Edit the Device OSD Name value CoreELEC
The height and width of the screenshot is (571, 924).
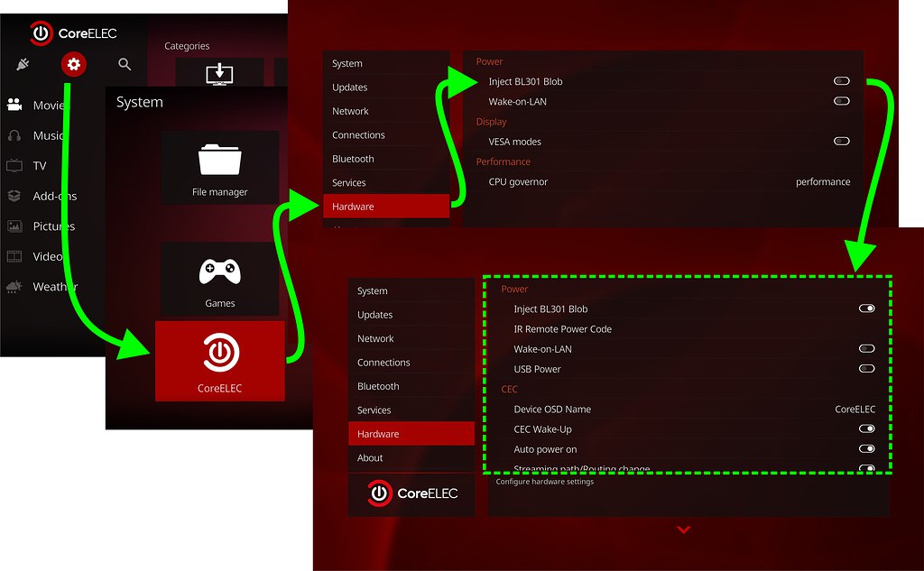point(855,409)
